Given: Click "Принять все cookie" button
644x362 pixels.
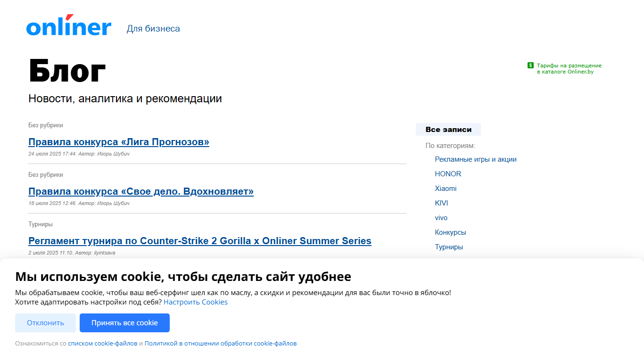Looking at the screenshot, I should [124, 323].
